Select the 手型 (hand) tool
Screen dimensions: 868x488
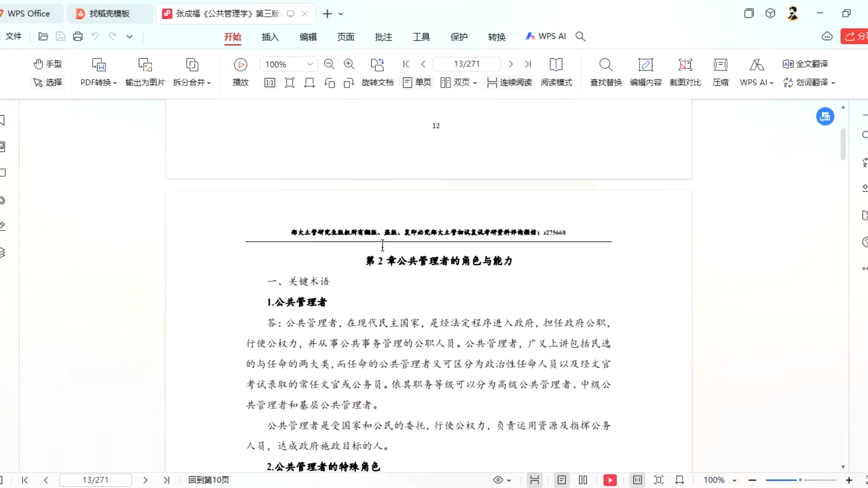click(47, 64)
